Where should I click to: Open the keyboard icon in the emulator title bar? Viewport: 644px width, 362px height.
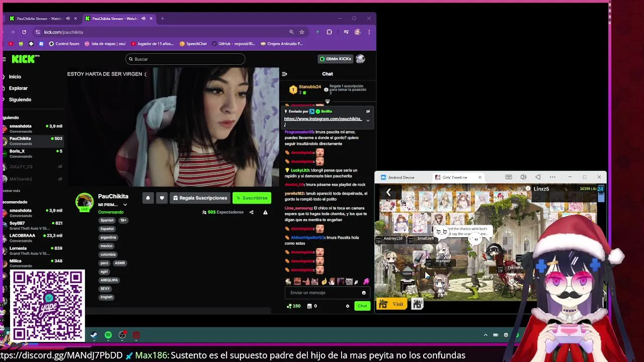click(x=509, y=177)
